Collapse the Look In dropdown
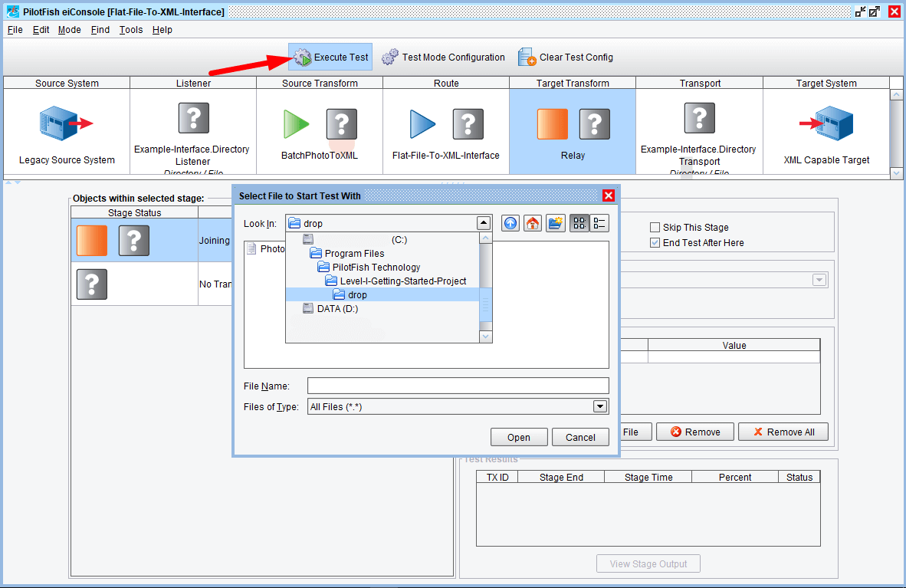Image resolution: width=906 pixels, height=588 pixels. [x=484, y=223]
